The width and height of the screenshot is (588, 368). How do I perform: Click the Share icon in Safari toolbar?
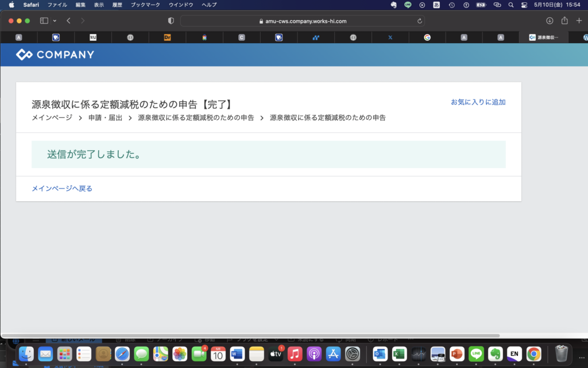click(564, 21)
